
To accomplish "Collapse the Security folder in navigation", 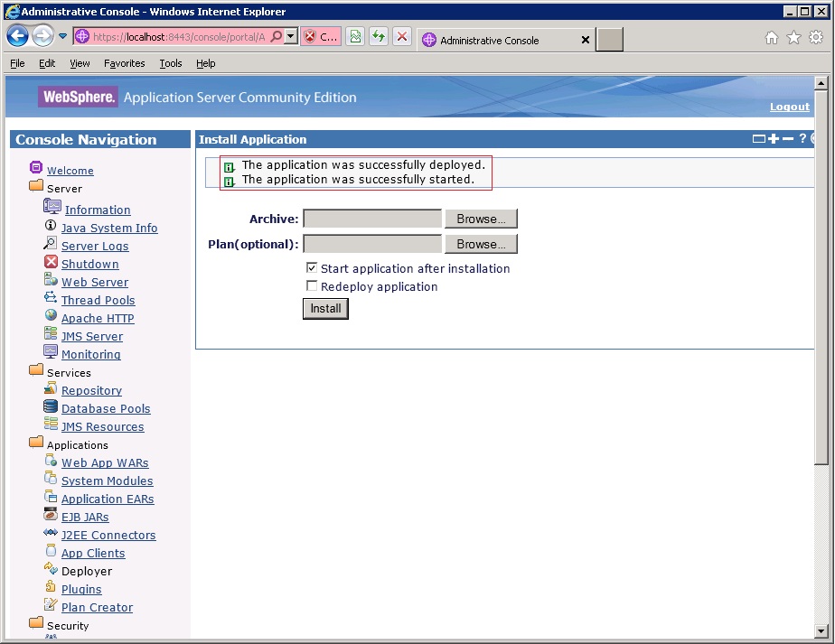I will (36, 622).
